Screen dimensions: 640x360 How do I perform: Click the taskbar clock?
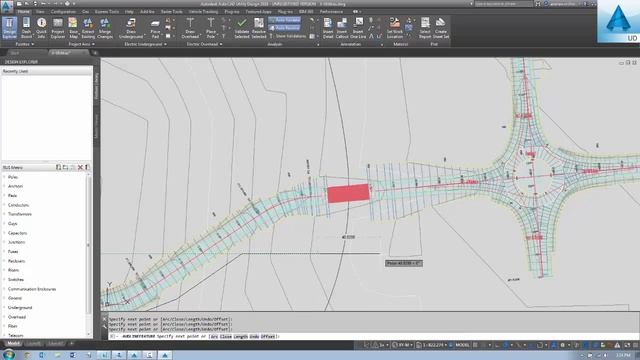pyautogui.click(x=623, y=355)
